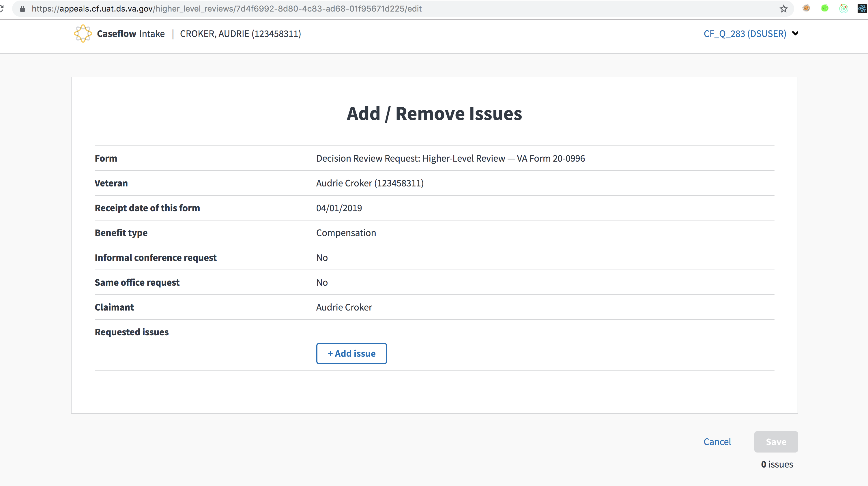The image size is (868, 486).
Task: Select the Receipt date of this form label
Action: coord(147,208)
